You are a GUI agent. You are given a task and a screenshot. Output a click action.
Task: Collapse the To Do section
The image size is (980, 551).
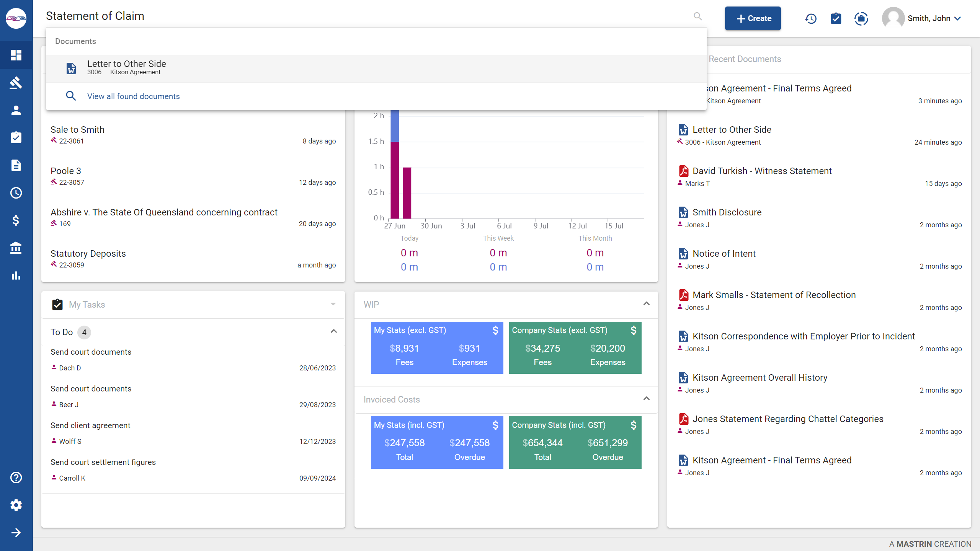tap(333, 331)
